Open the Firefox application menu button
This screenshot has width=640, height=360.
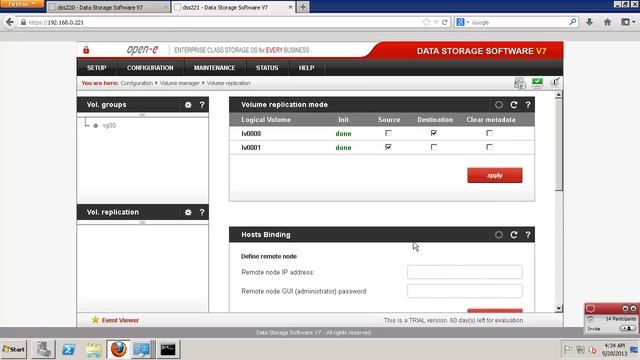click(22, 4)
